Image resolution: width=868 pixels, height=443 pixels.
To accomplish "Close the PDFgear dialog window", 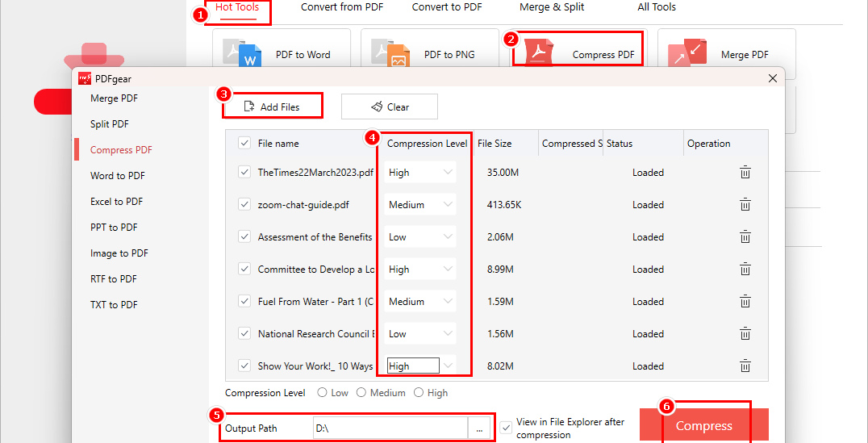I will click(773, 78).
